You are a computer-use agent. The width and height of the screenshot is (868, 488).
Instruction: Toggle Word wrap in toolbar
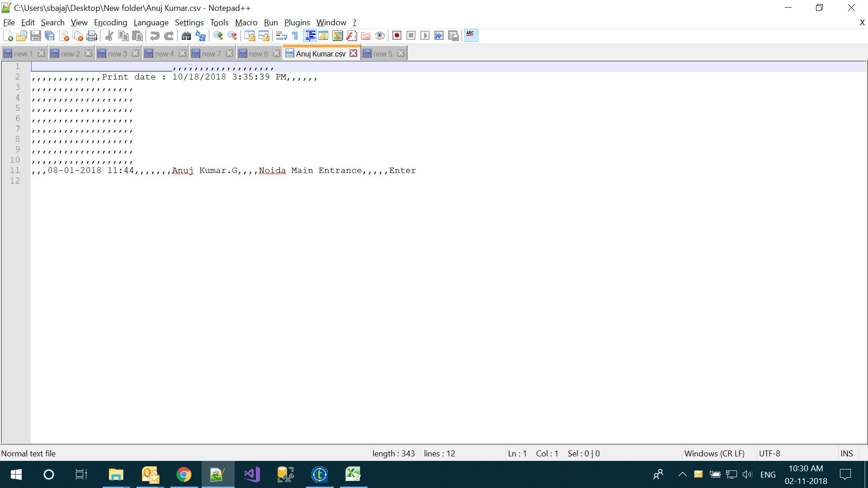pyautogui.click(x=281, y=36)
